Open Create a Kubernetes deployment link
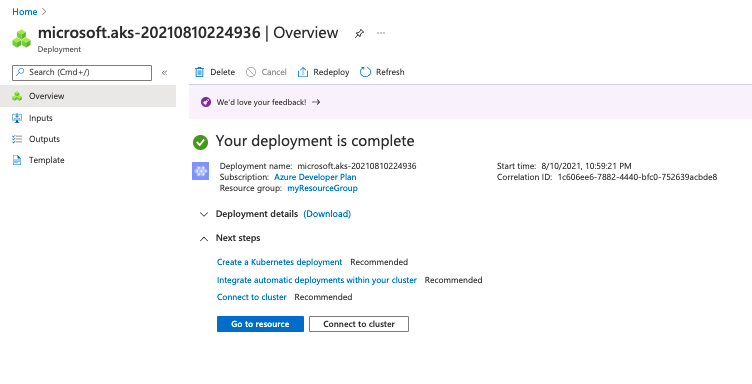Screen dimensions: 752x384 (x=280, y=262)
